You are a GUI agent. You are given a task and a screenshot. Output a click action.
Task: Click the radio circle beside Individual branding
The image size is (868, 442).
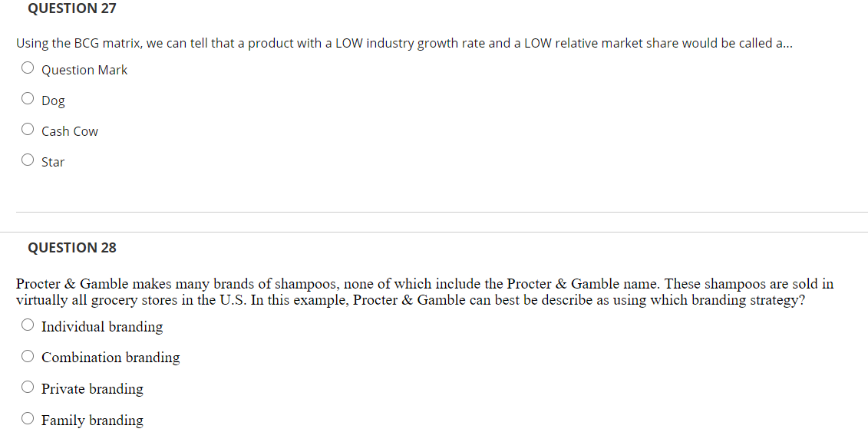pos(28,325)
